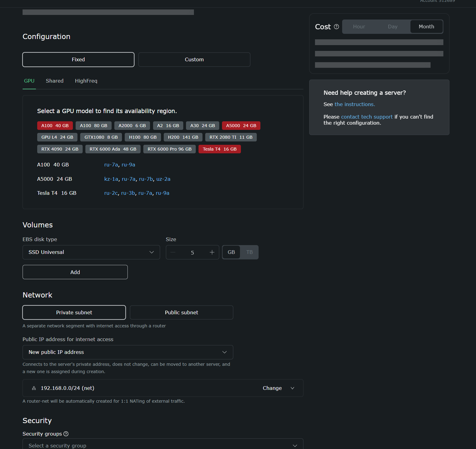Switch to the GPU tab
476x449 pixels.
pos(29,81)
